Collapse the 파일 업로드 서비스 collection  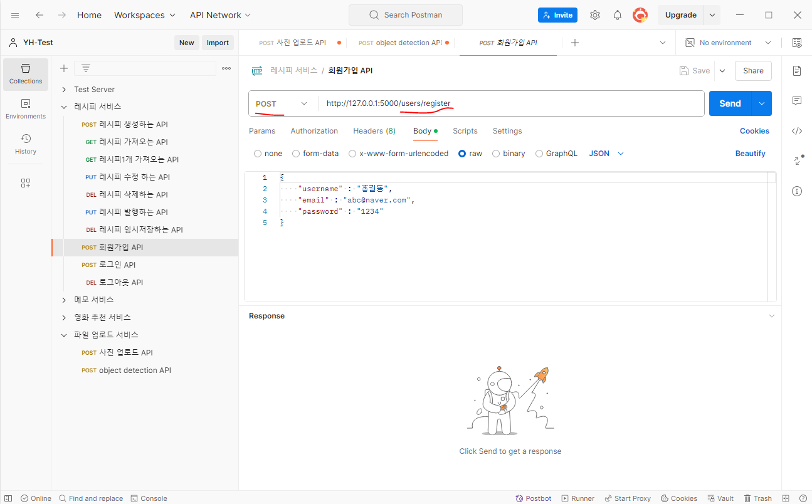[x=64, y=335]
